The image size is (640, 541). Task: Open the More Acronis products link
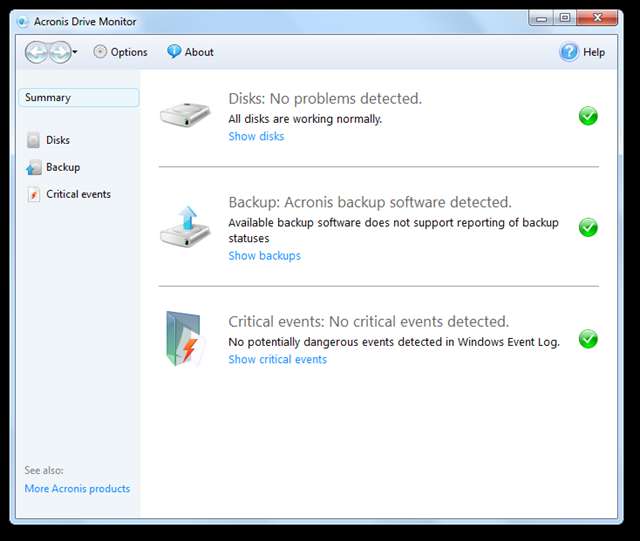pyautogui.click(x=77, y=489)
